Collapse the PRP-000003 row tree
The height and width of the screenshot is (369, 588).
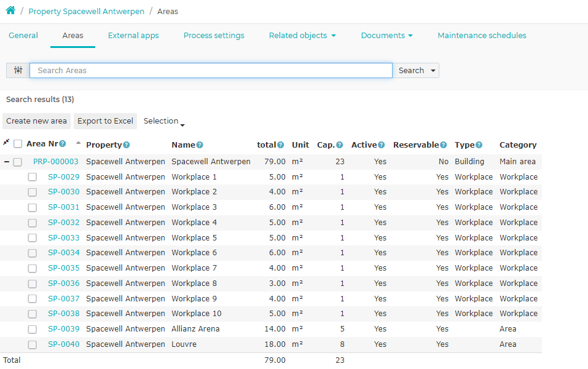pos(6,162)
